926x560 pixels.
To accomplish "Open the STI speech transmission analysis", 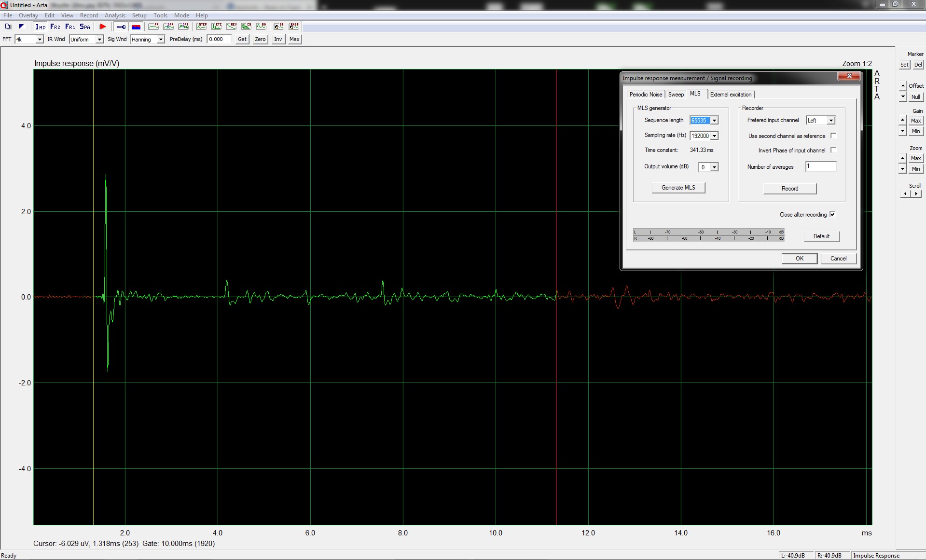I will coord(279,27).
